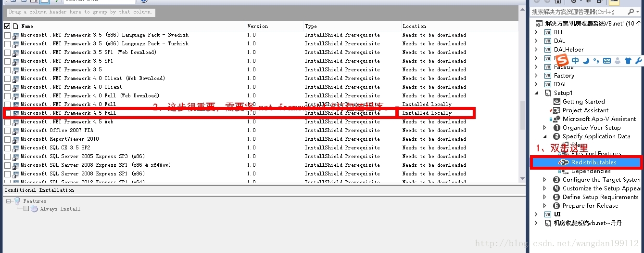644x253 pixels.
Task: Expand the DALHelper project node
Action: 537,50
